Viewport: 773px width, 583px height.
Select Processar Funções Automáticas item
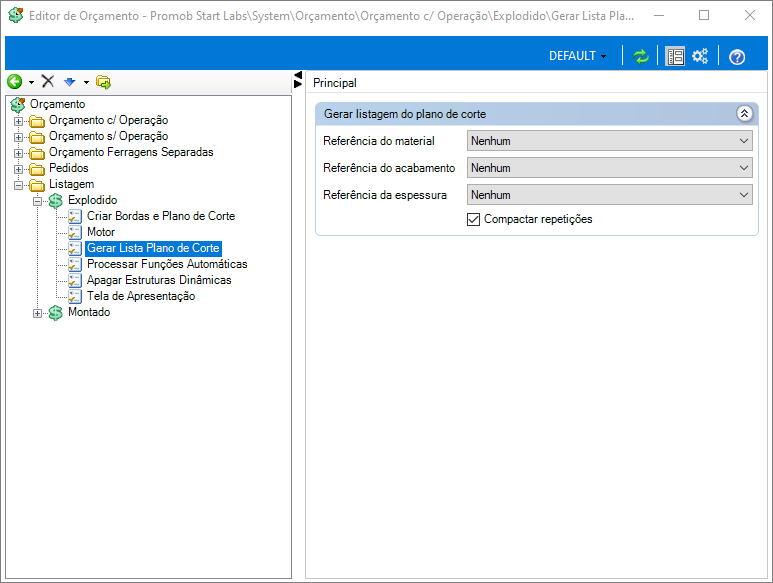166,264
